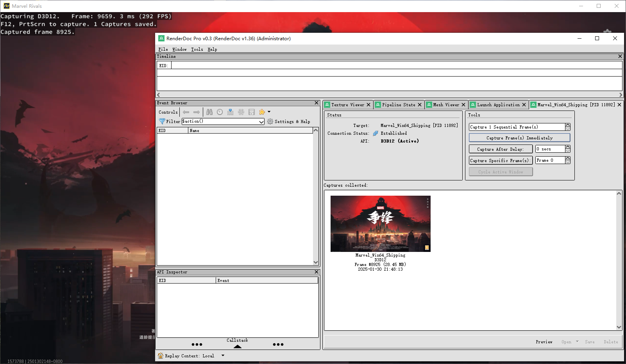626x364 pixels.
Task: Click the clock timing icon in Event Browser
Action: (x=220, y=112)
